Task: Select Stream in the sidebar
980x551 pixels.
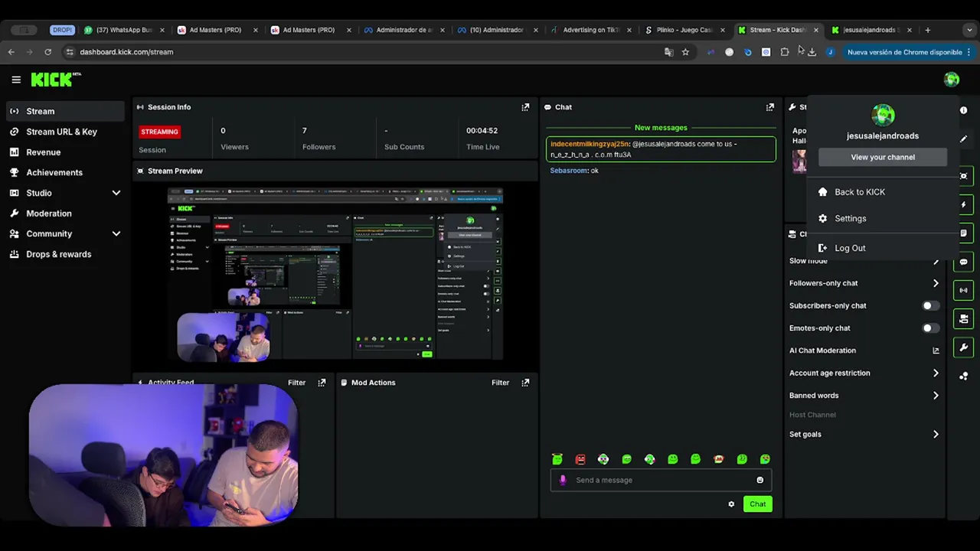Action: (65, 111)
